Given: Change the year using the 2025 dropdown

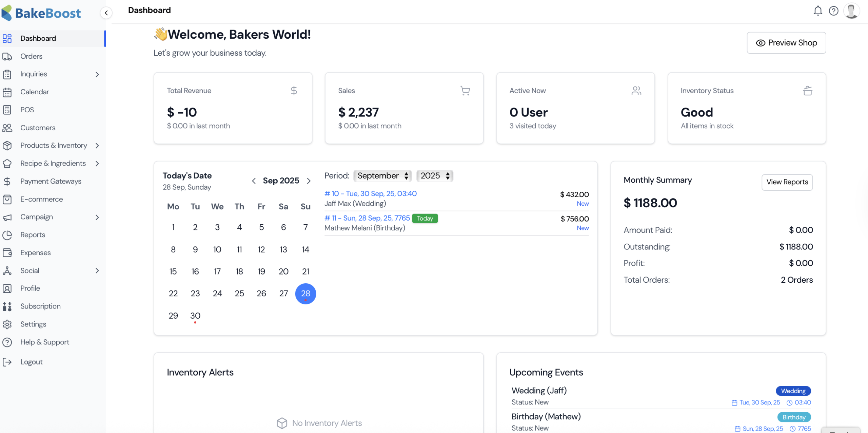Looking at the screenshot, I should pos(434,176).
